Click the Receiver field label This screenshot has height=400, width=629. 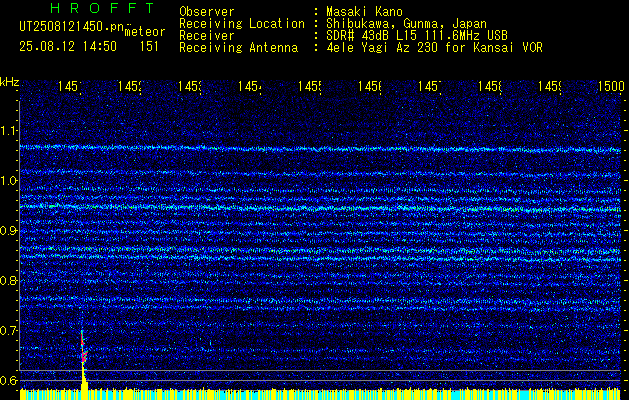click(x=207, y=36)
